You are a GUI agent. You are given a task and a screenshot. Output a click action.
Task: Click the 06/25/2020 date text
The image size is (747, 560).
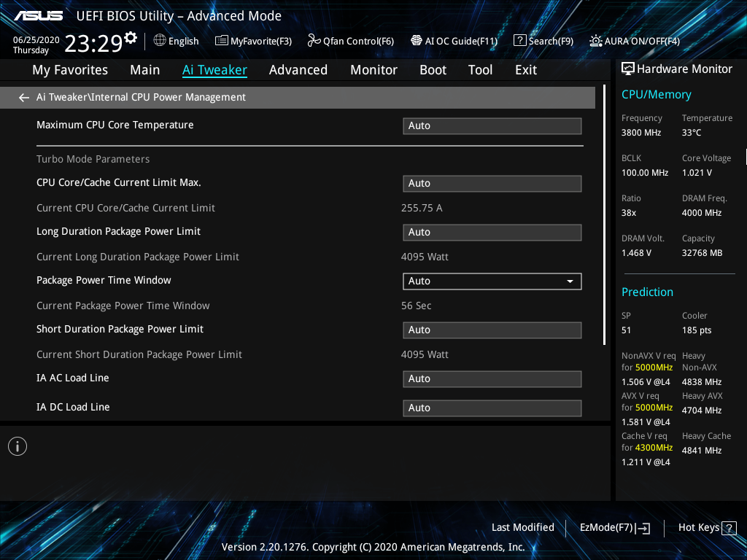[36, 40]
